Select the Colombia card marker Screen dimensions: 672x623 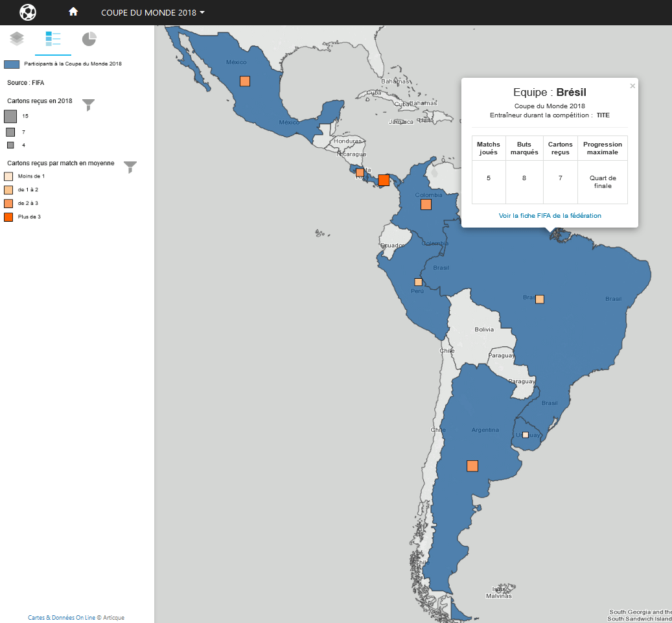(426, 204)
